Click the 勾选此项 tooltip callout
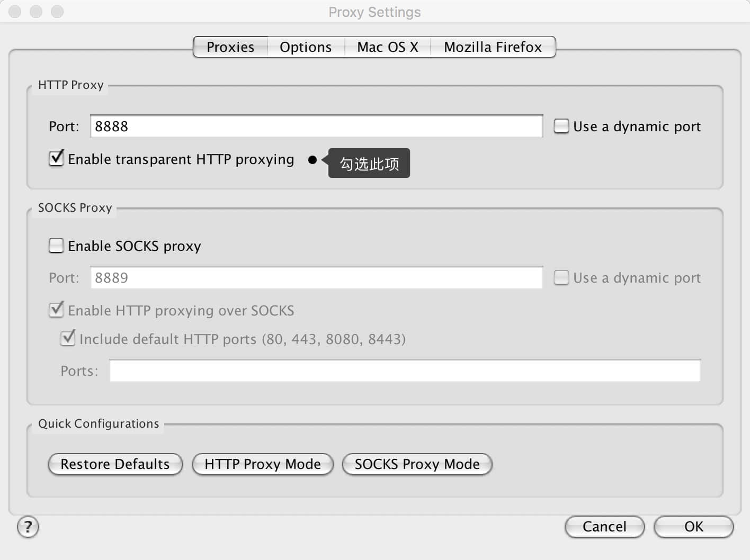 click(x=369, y=163)
